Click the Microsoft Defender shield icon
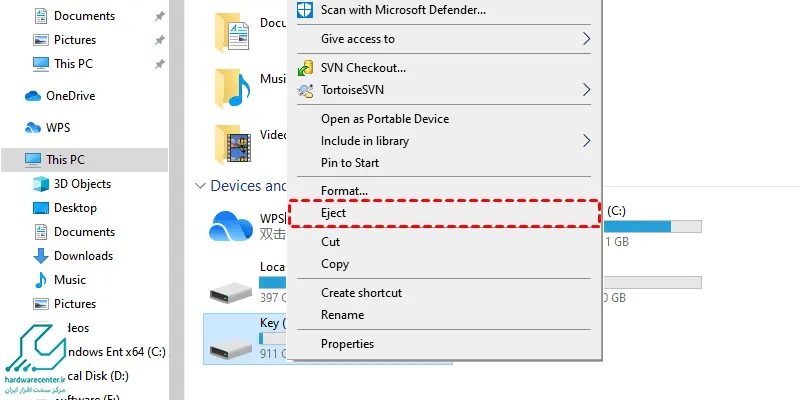The width and height of the screenshot is (800, 400). [305, 10]
